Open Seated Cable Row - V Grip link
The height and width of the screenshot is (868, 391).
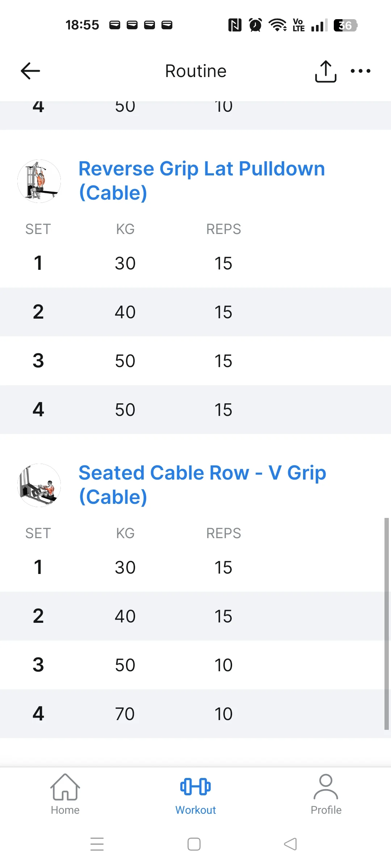[x=202, y=485]
